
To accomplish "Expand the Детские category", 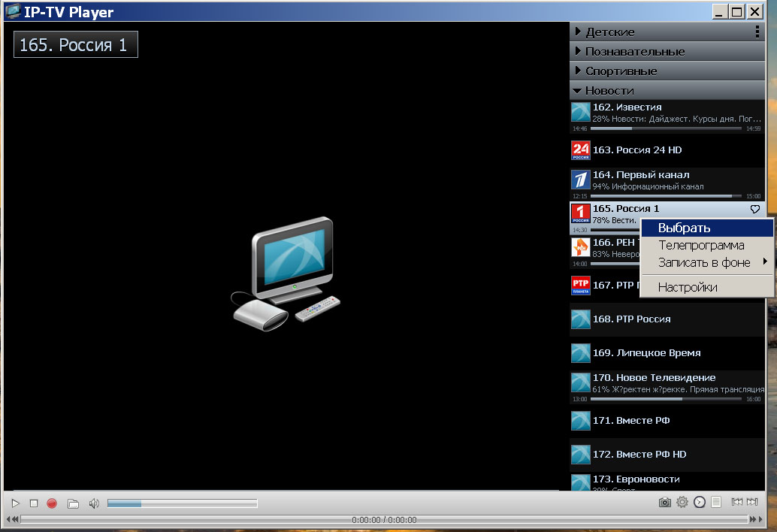I will pos(667,32).
